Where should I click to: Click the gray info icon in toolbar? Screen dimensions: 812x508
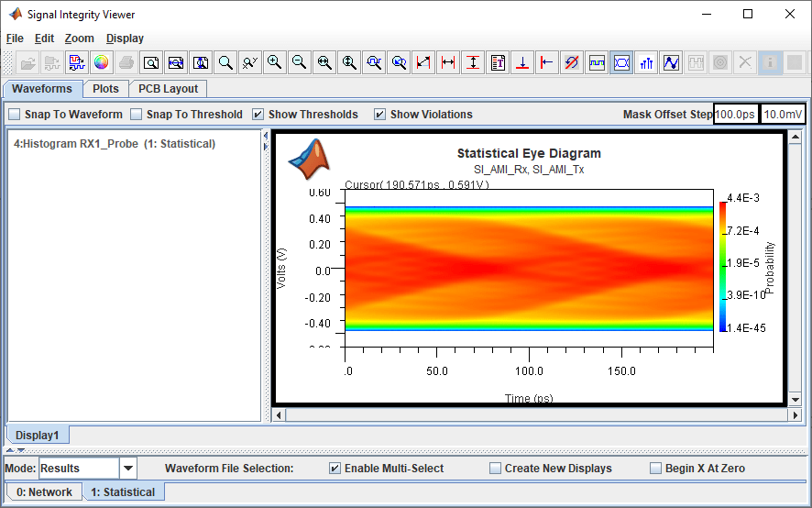770,62
